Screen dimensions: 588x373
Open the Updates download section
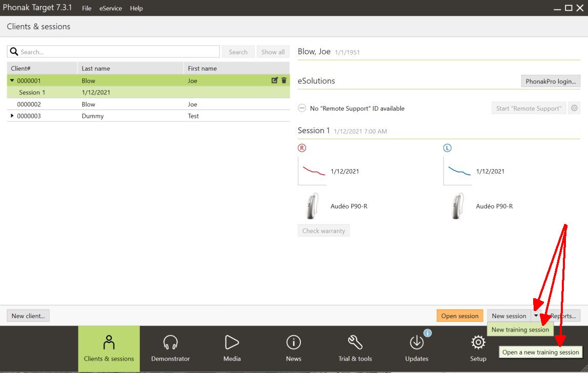(x=417, y=348)
